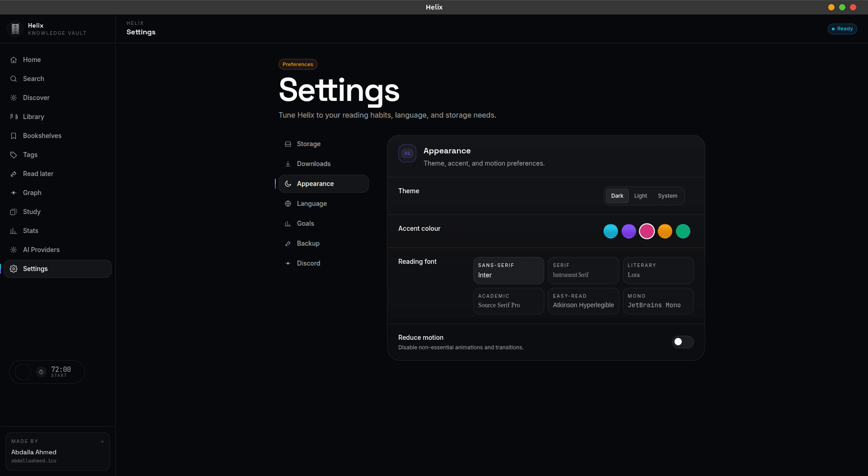Open the Backup settings section

click(x=324, y=243)
